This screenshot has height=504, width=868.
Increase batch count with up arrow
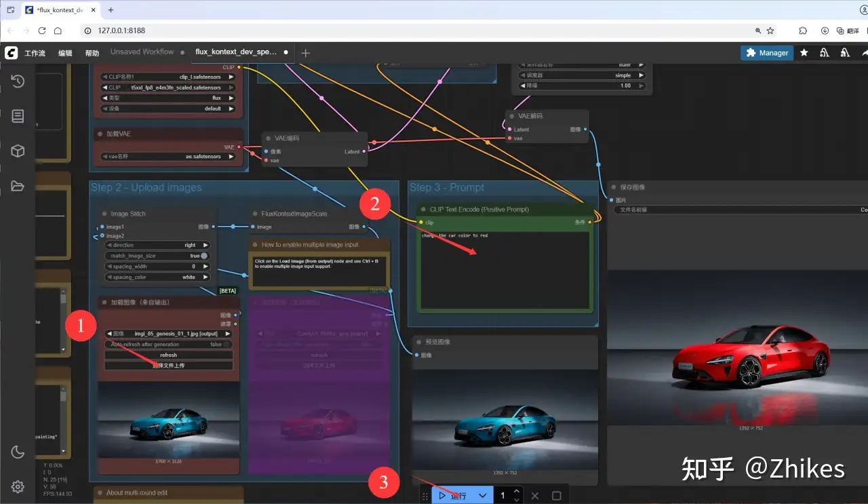(x=517, y=492)
